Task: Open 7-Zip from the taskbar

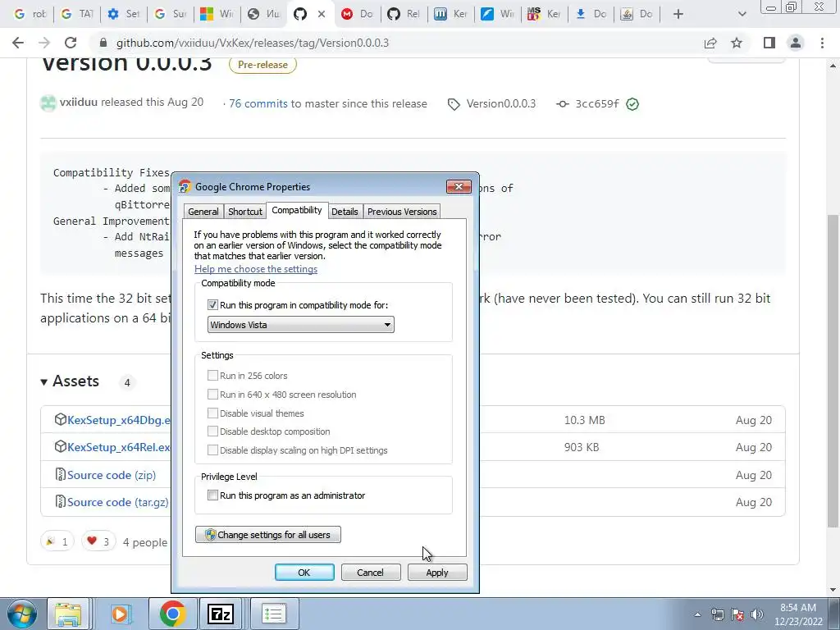Action: tap(221, 614)
